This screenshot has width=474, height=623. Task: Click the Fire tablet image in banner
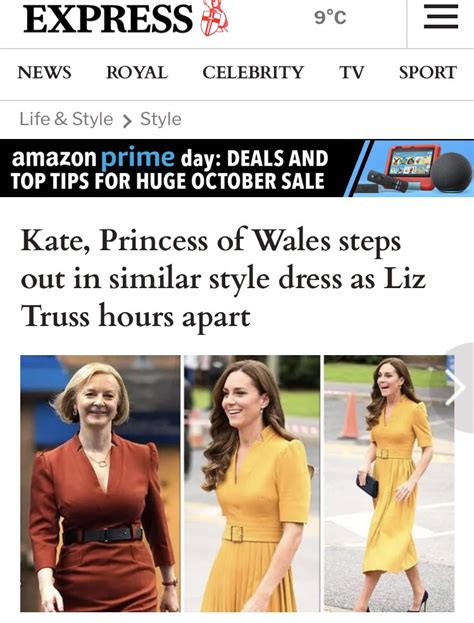[x=411, y=163]
